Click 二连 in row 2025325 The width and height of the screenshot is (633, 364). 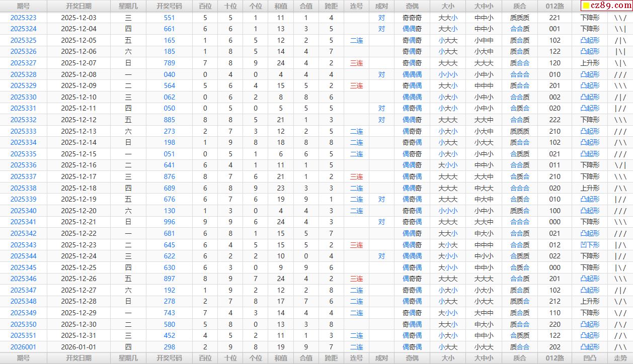coord(356,40)
